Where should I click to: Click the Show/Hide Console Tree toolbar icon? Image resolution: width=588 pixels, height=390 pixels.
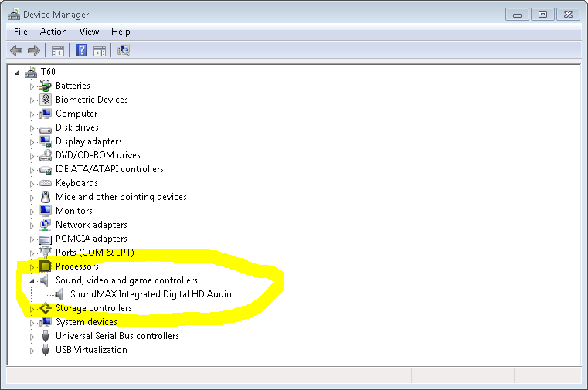tap(57, 51)
